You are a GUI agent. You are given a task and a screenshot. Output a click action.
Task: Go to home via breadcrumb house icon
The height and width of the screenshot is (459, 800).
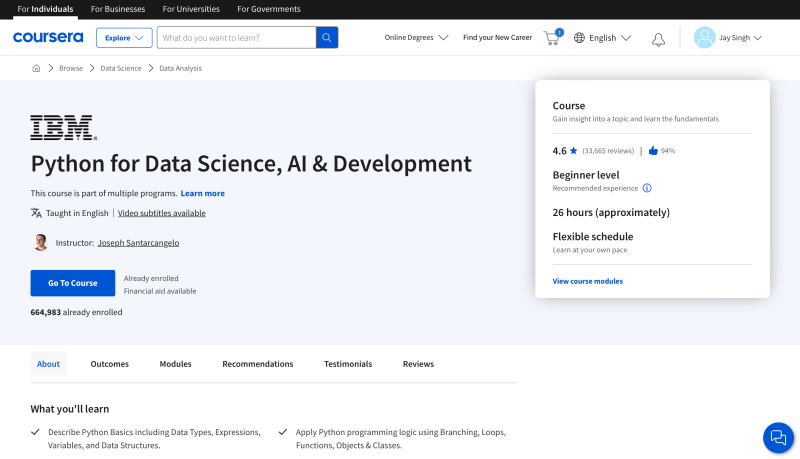[36, 68]
